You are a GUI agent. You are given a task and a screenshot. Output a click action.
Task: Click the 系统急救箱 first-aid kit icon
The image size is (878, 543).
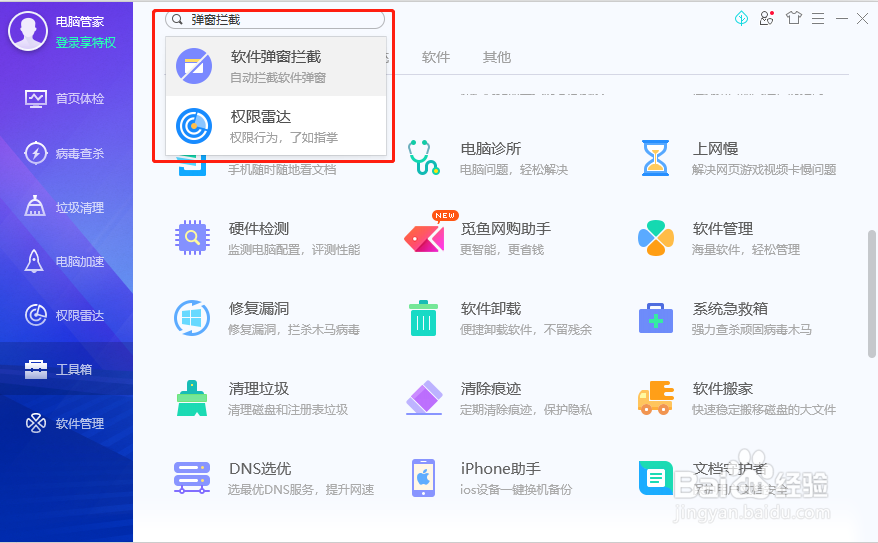(656, 318)
